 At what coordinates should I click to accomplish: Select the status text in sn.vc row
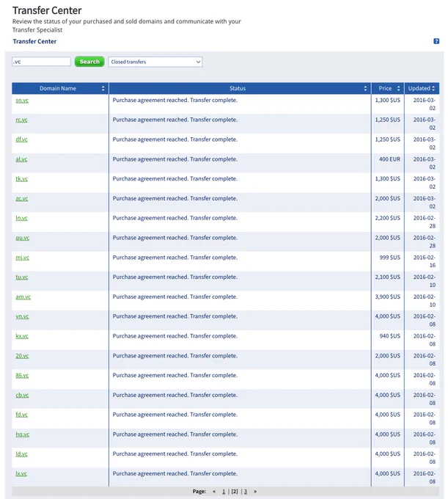tap(175, 101)
